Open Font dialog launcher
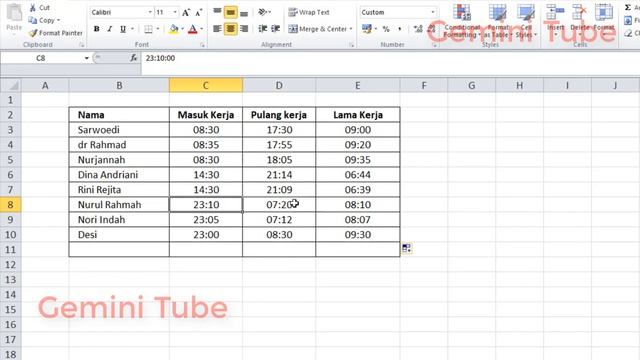Image resolution: width=640 pixels, height=360 pixels. 202,45
